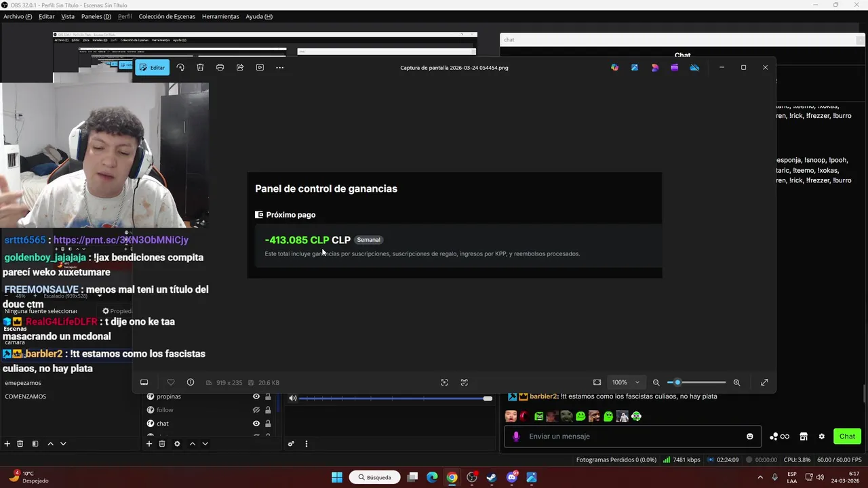Open the Vista menu in OBS
Viewport: 868px width, 488px height.
(x=68, y=16)
